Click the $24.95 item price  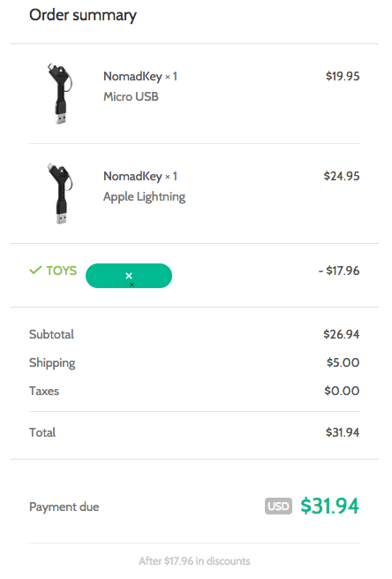[x=342, y=176]
